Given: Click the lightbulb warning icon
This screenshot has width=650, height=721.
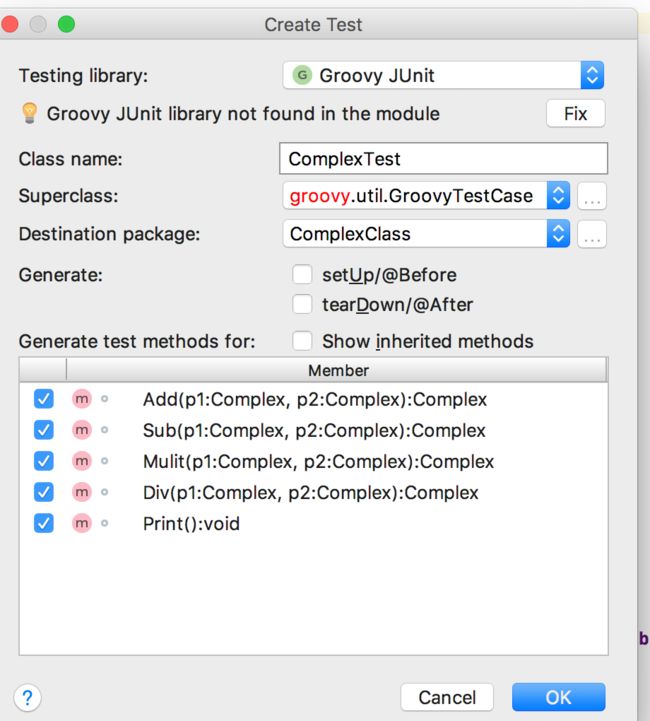Looking at the screenshot, I should click(29, 113).
